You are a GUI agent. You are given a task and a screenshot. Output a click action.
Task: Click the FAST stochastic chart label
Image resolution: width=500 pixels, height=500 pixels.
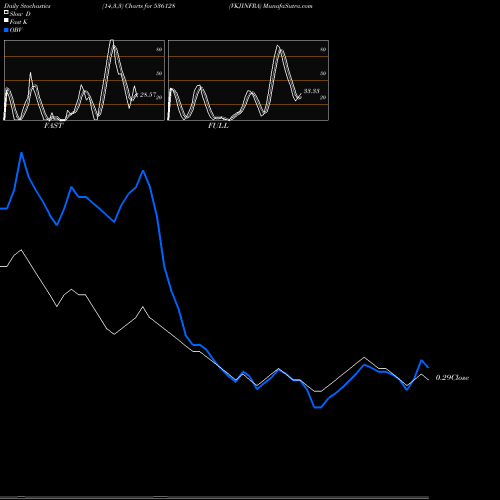[x=53, y=126]
